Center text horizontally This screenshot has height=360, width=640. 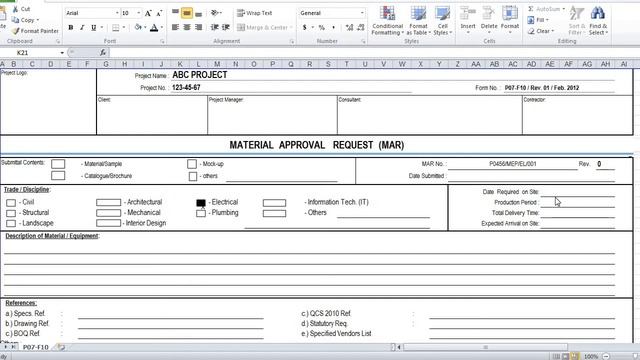point(187,27)
